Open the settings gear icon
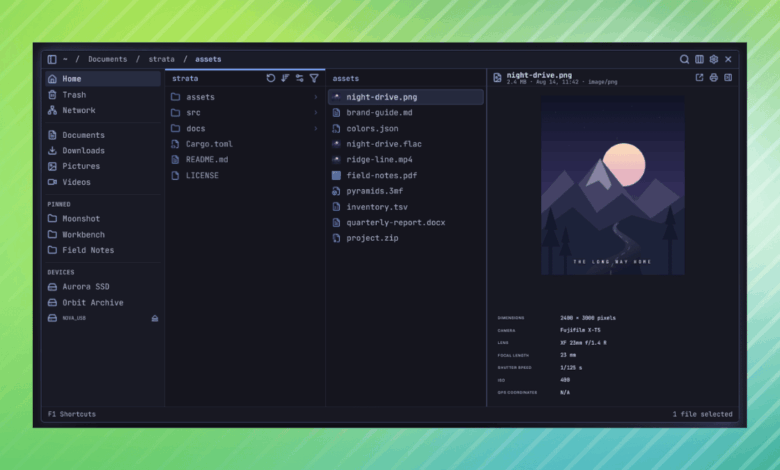The height and width of the screenshot is (470, 780). (x=713, y=59)
